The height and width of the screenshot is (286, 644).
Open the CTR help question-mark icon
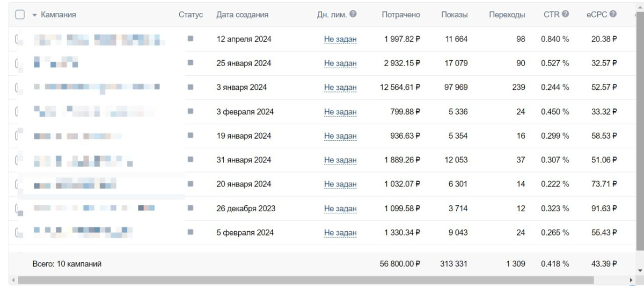click(565, 15)
